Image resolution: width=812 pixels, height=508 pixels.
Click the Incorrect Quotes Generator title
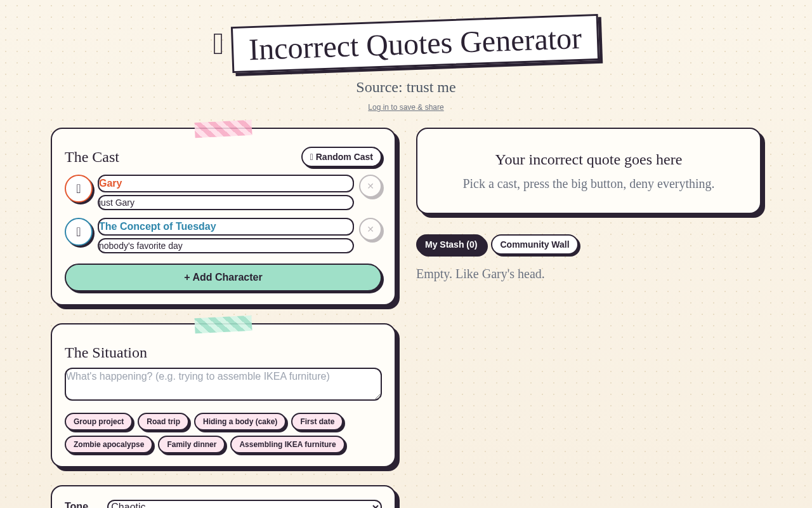415,44
